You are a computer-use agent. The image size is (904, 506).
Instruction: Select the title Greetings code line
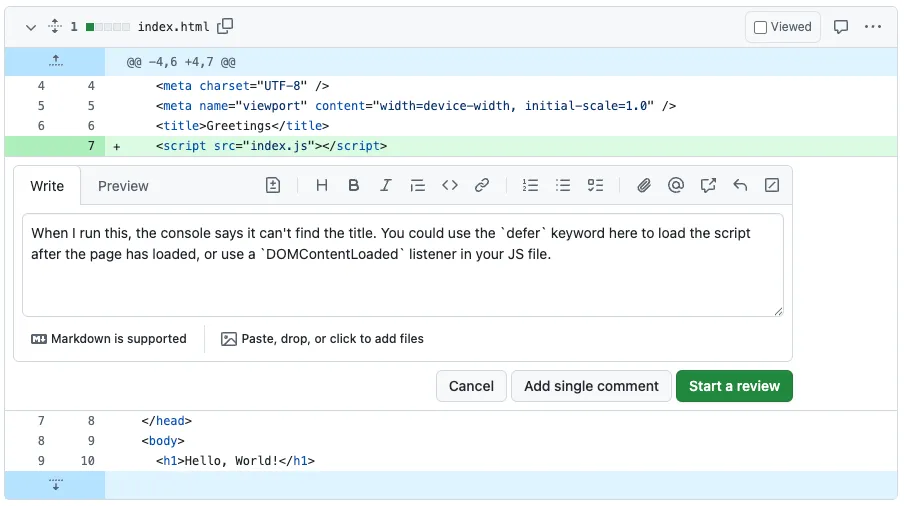tap(242, 126)
